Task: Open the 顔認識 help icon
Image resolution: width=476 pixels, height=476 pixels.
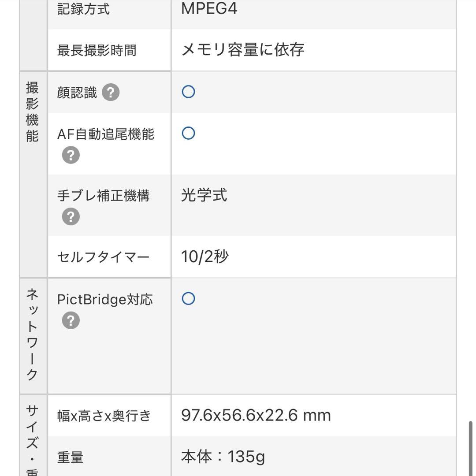Action: [112, 92]
